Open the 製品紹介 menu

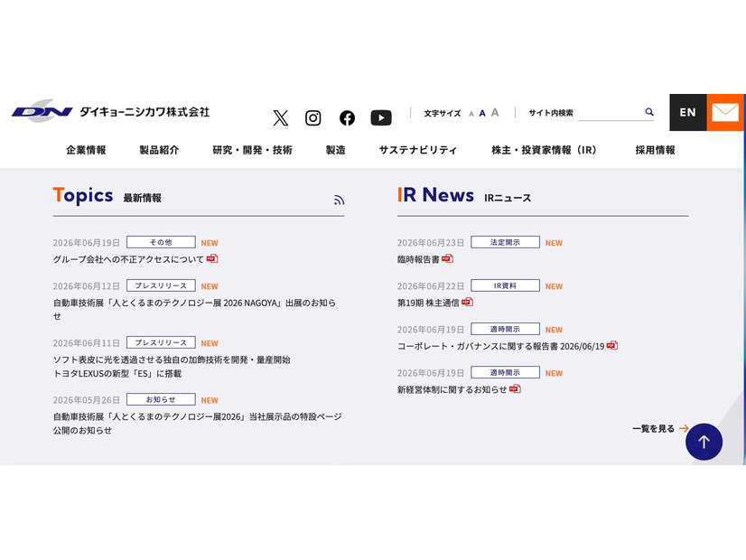(x=159, y=150)
